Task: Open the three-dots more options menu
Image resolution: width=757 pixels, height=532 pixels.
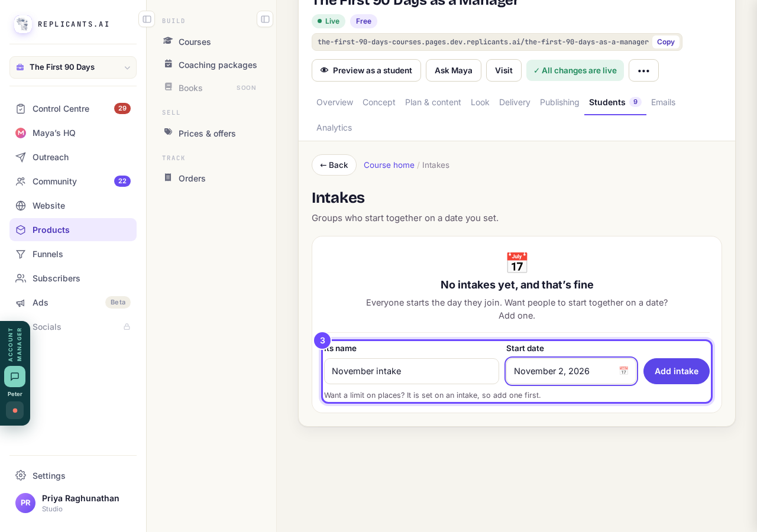Action: [x=643, y=70]
